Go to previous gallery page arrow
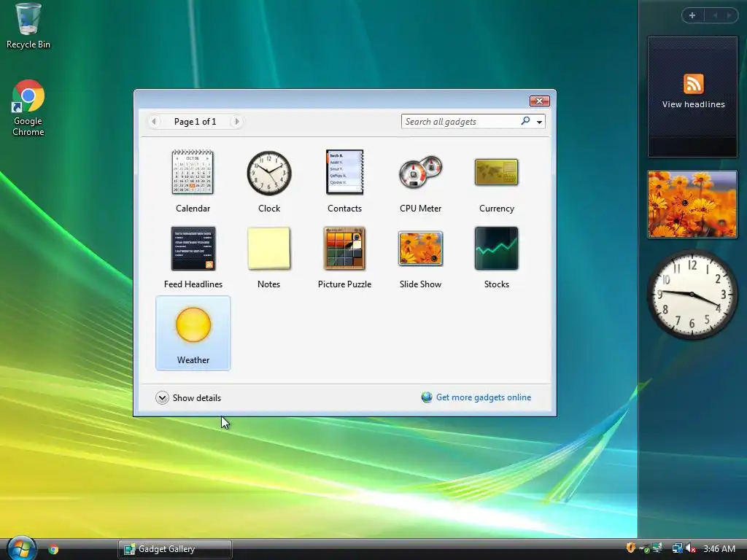Image resolution: width=747 pixels, height=560 pixels. 153,122
